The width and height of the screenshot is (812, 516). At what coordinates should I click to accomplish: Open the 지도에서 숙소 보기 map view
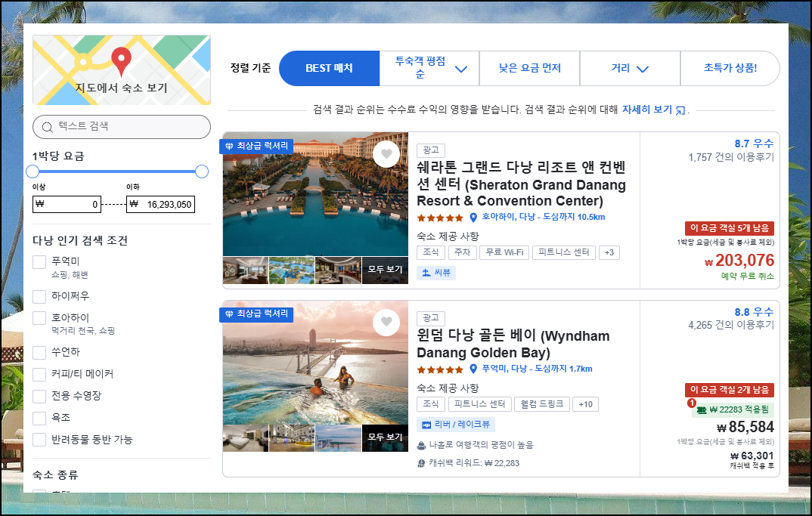[122, 70]
